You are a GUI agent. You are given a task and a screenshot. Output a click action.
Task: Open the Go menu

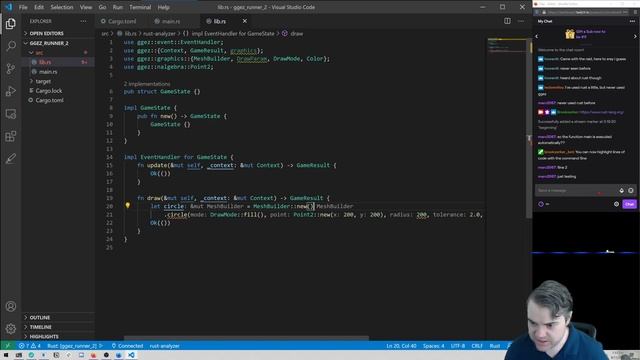[102, 7]
